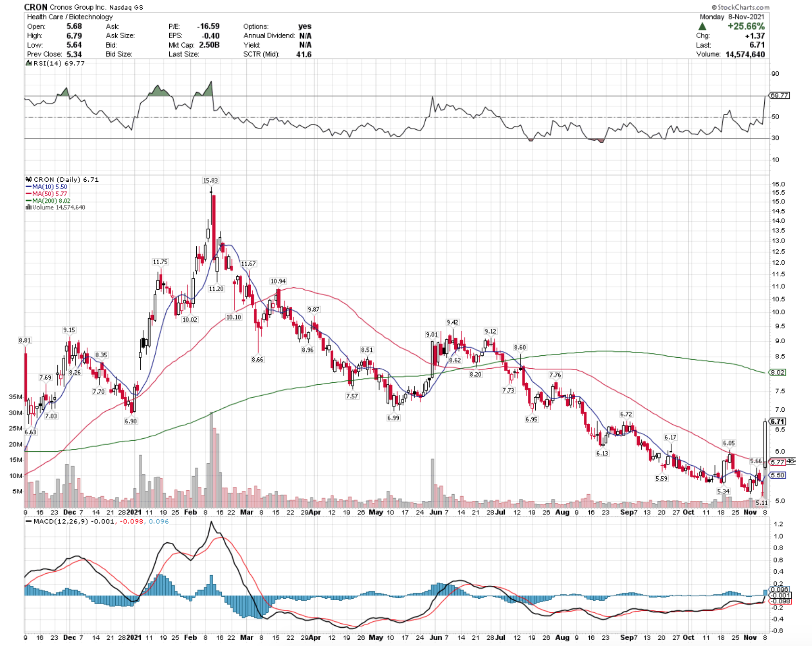
Task: Click the 9.15 December high label
Action: pos(69,330)
